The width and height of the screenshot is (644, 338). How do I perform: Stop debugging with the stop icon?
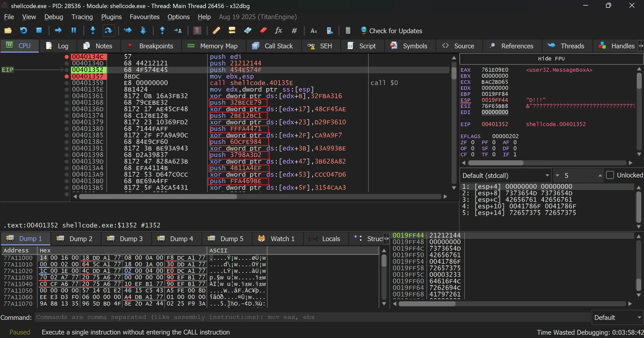point(39,31)
